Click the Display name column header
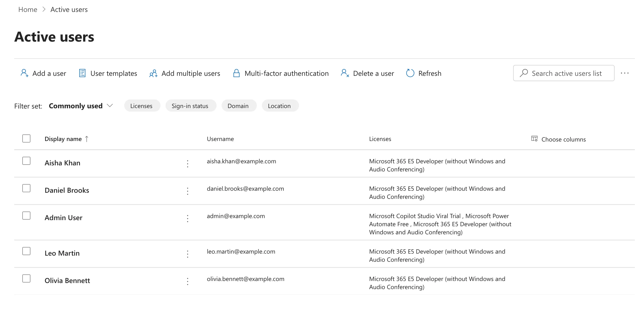This screenshot has height=317, width=644. (x=63, y=139)
